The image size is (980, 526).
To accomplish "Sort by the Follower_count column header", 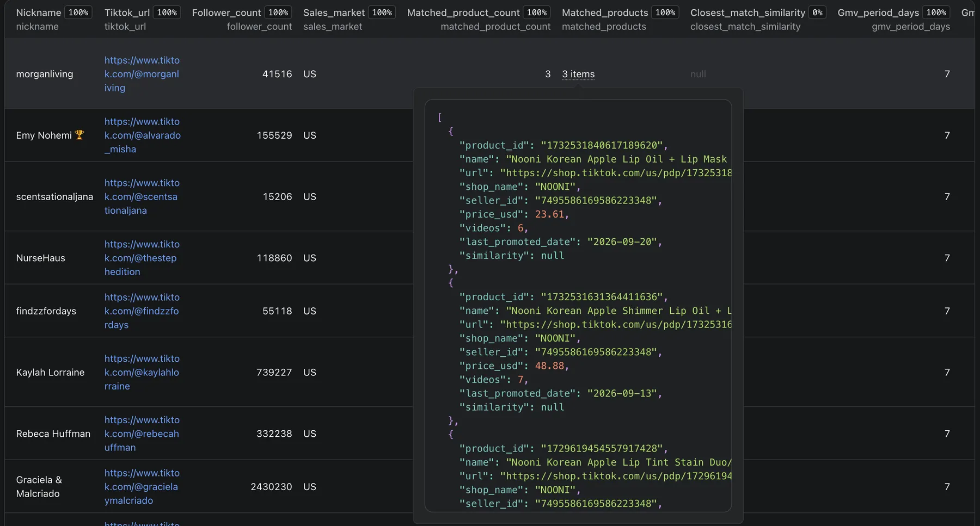I will tap(226, 13).
